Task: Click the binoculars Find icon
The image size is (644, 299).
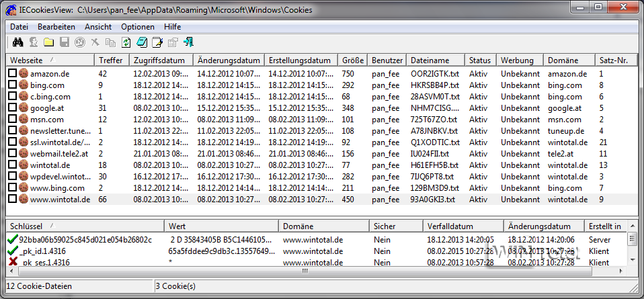Action: pyautogui.click(x=18, y=42)
